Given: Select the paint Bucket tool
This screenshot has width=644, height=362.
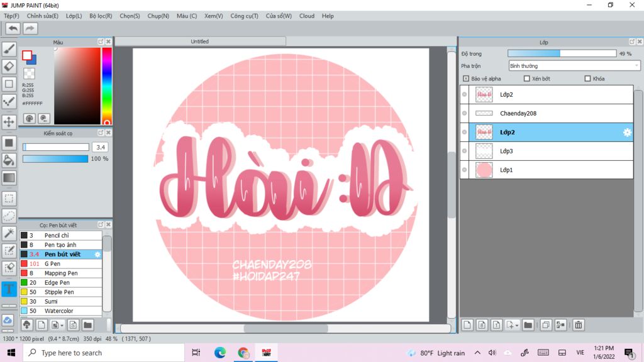Looking at the screenshot, I should tap(9, 160).
